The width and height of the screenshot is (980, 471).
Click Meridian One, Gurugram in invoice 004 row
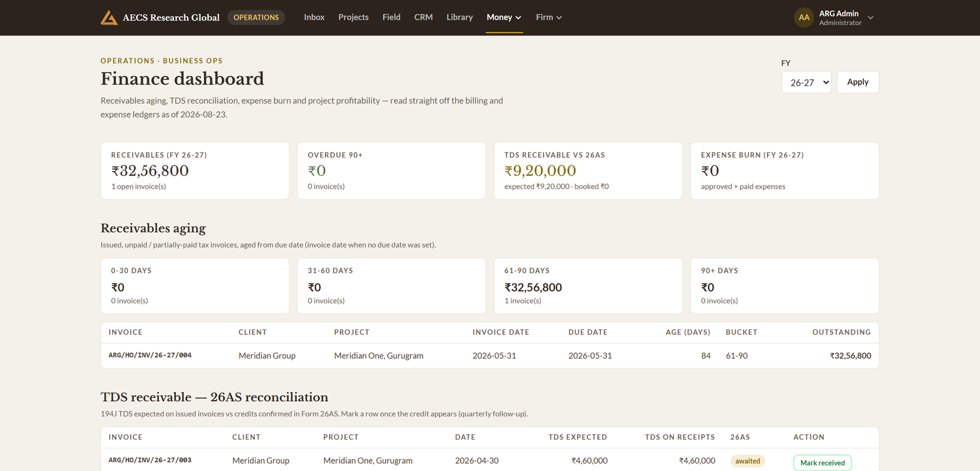tap(379, 356)
